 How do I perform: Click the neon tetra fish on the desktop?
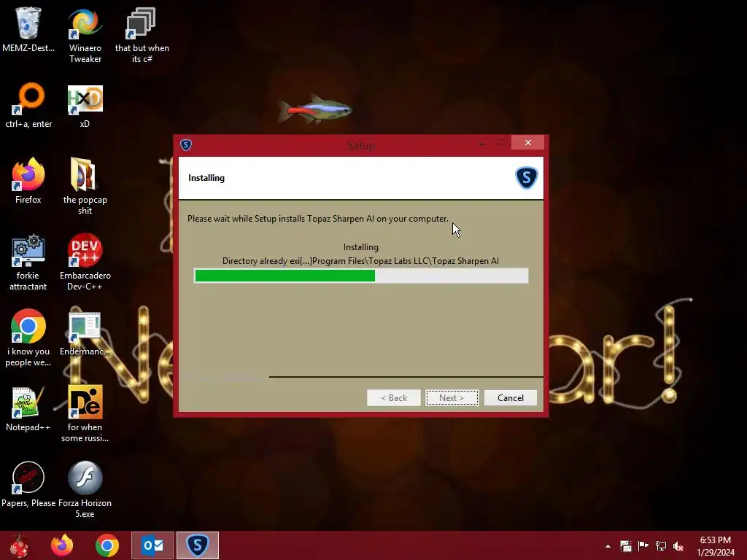[315, 109]
